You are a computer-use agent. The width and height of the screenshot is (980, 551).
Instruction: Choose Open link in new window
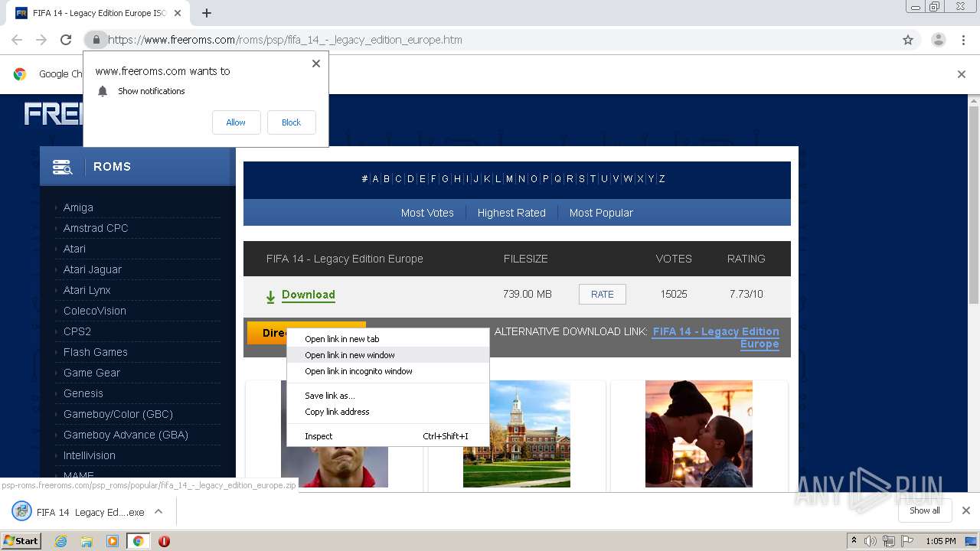tap(387, 355)
